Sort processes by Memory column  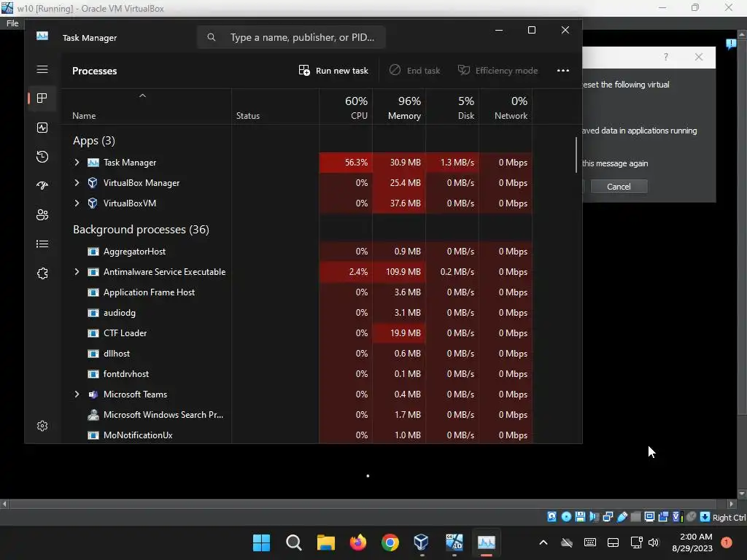(399, 108)
